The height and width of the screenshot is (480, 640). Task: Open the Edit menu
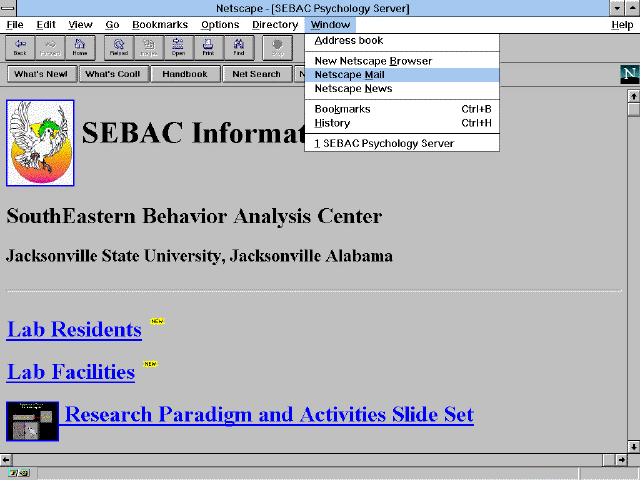(46, 25)
